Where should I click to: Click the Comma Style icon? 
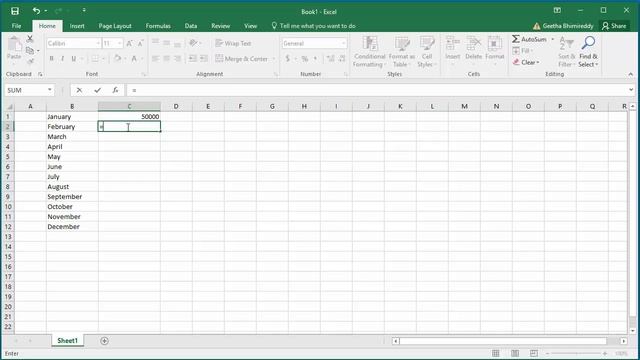coord(316,59)
